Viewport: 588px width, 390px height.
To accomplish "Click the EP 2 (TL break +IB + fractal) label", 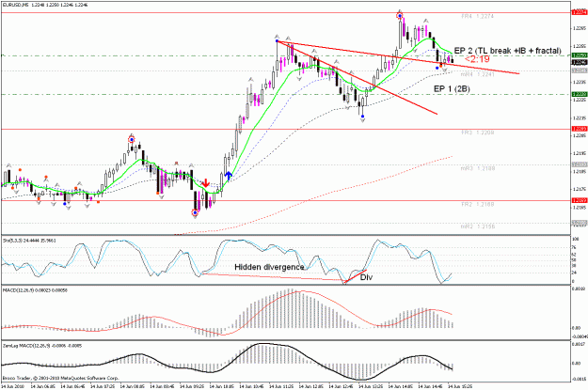I will point(508,51).
